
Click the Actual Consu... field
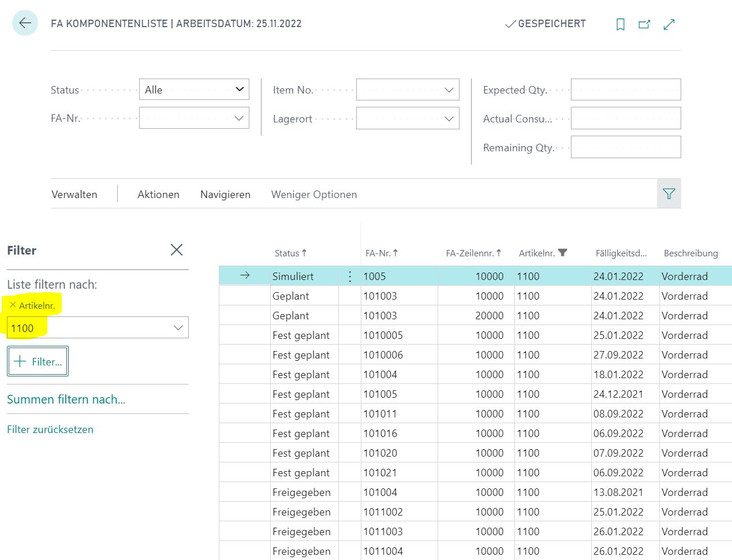coord(626,118)
